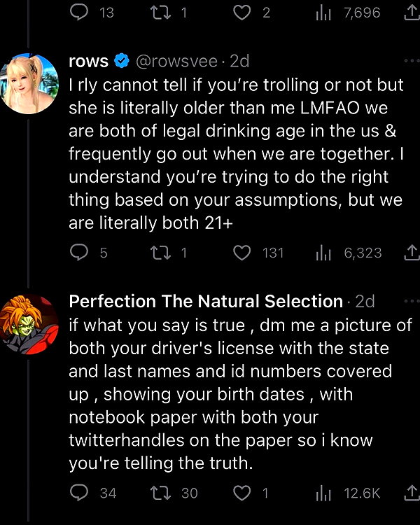This screenshot has height=525, width=420.
Task: Click rows' verified blue checkmark badge
Action: point(122,61)
